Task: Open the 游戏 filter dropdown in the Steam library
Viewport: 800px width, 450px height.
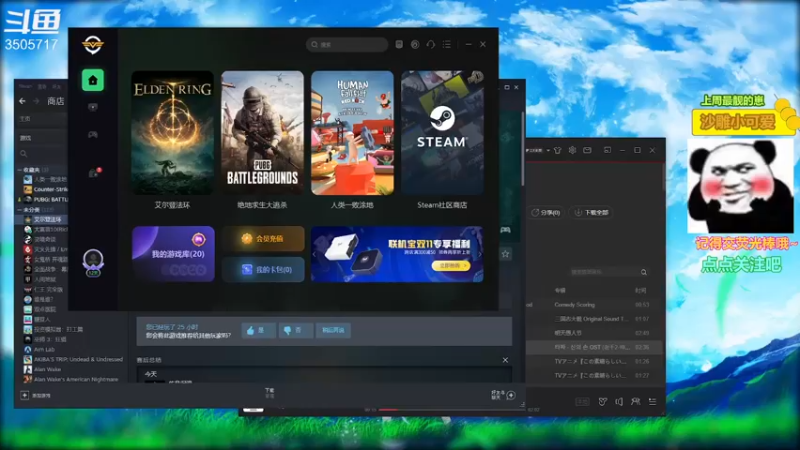Action: click(x=43, y=138)
